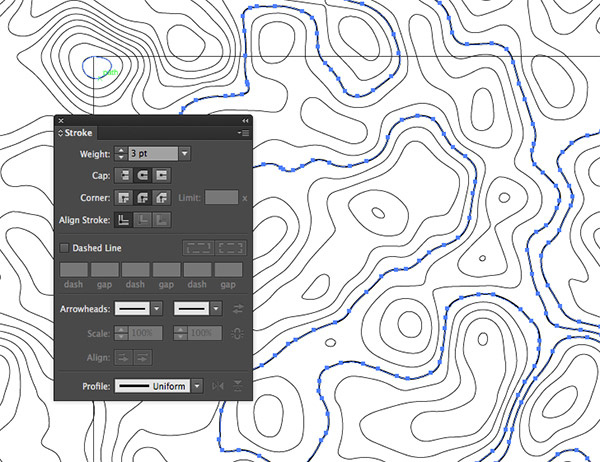
Task: Click the Stroke panel tab
Action: coord(80,132)
